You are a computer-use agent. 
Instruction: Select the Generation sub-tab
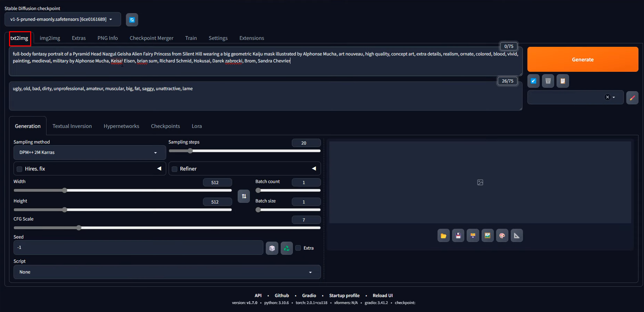coord(28,126)
